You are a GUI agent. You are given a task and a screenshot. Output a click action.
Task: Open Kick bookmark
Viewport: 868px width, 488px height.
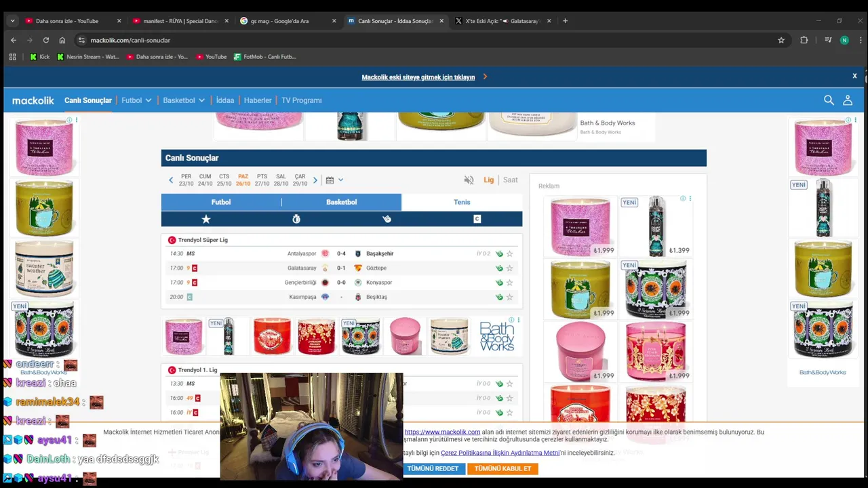(39, 57)
